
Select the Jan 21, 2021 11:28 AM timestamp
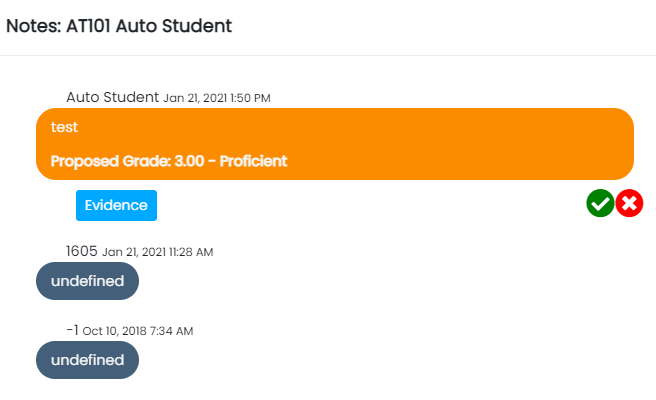tap(157, 252)
